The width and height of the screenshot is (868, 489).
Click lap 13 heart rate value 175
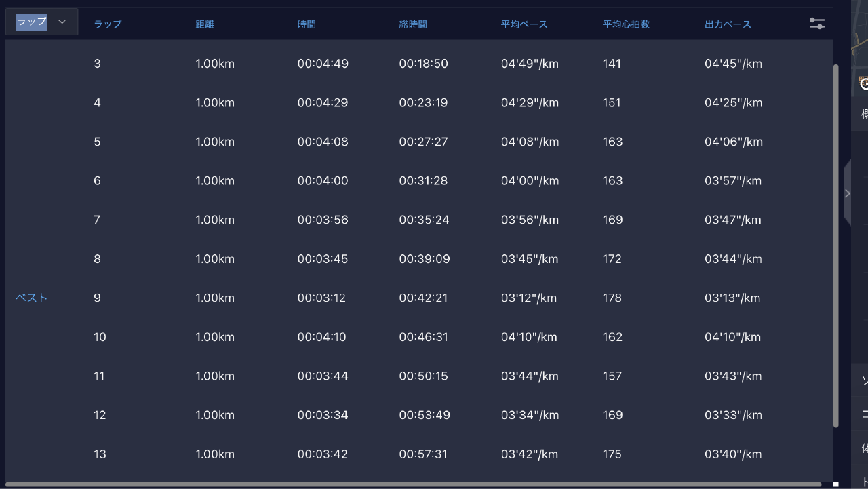612,454
